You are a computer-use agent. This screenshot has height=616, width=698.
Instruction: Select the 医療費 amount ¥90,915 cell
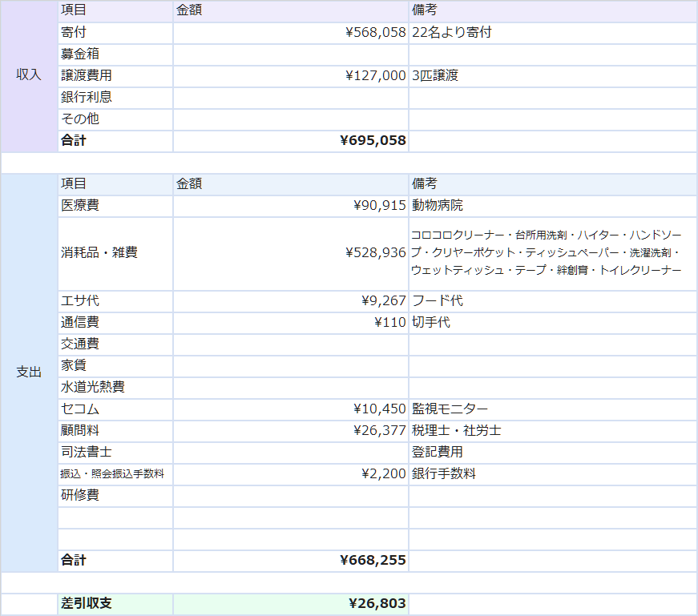pos(290,206)
